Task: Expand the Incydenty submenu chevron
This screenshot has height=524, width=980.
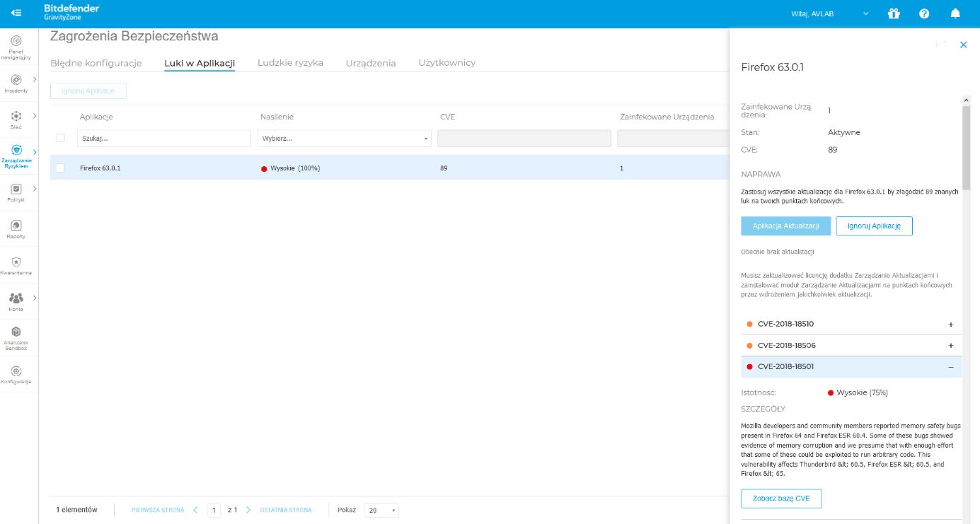Action: click(x=35, y=79)
